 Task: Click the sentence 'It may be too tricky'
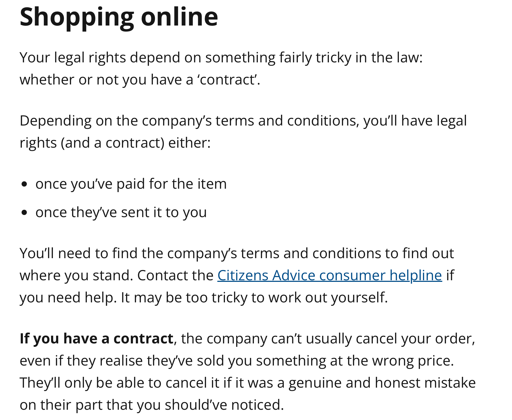pos(254,298)
